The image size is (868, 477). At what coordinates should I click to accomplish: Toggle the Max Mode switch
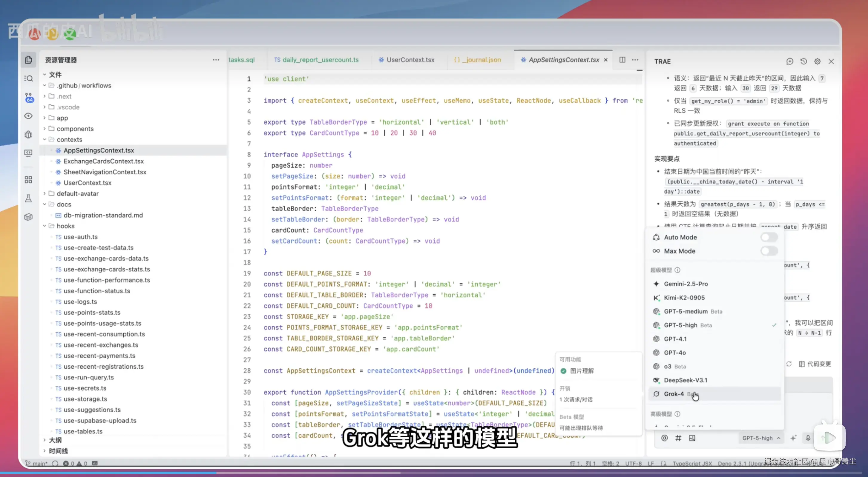tap(769, 251)
